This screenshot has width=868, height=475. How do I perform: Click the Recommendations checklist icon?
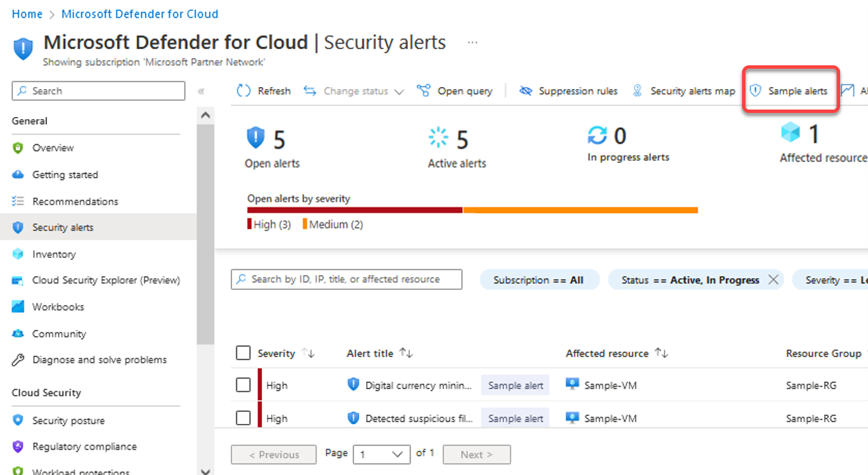click(x=18, y=201)
